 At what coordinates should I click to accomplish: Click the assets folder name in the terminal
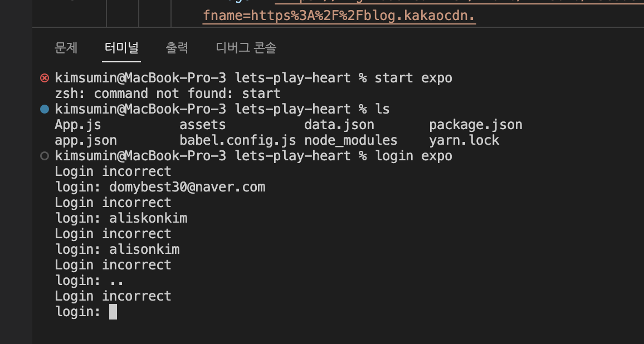tap(202, 124)
